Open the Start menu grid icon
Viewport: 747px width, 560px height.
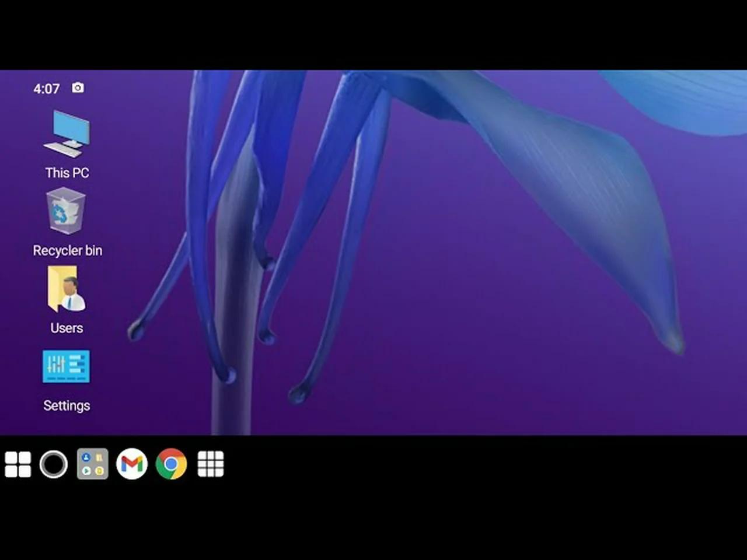tap(18, 464)
